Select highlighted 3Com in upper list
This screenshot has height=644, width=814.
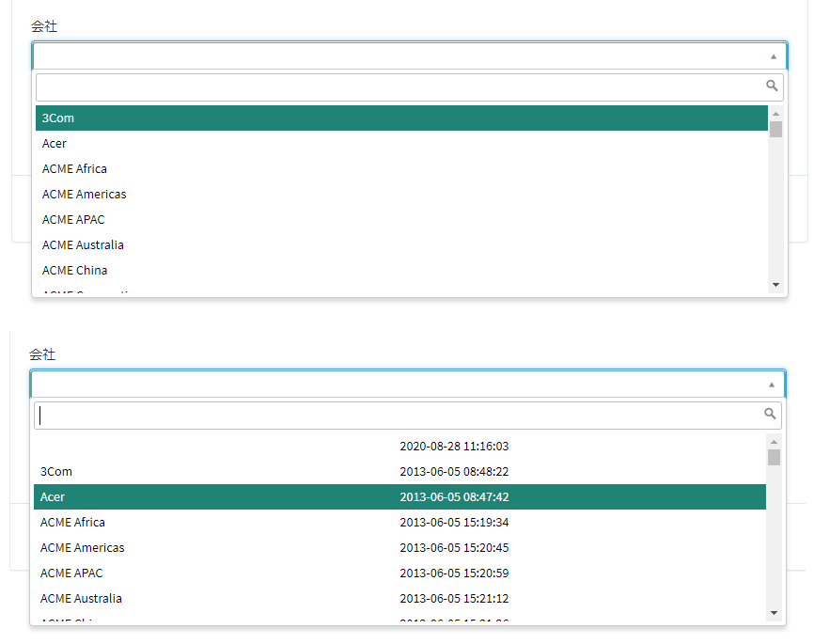pos(401,118)
